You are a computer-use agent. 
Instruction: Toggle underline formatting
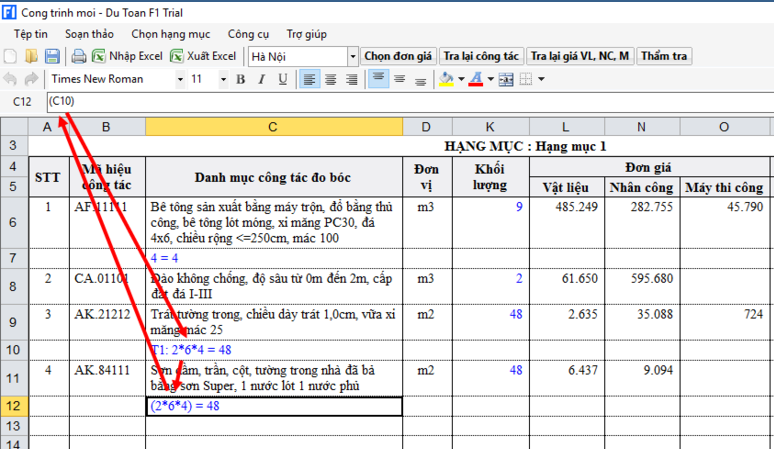[x=283, y=79]
